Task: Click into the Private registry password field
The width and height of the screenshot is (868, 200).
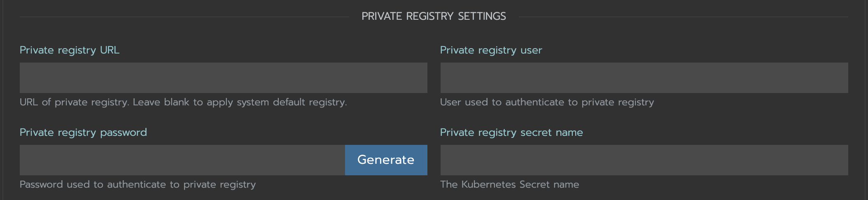Action: click(182, 160)
